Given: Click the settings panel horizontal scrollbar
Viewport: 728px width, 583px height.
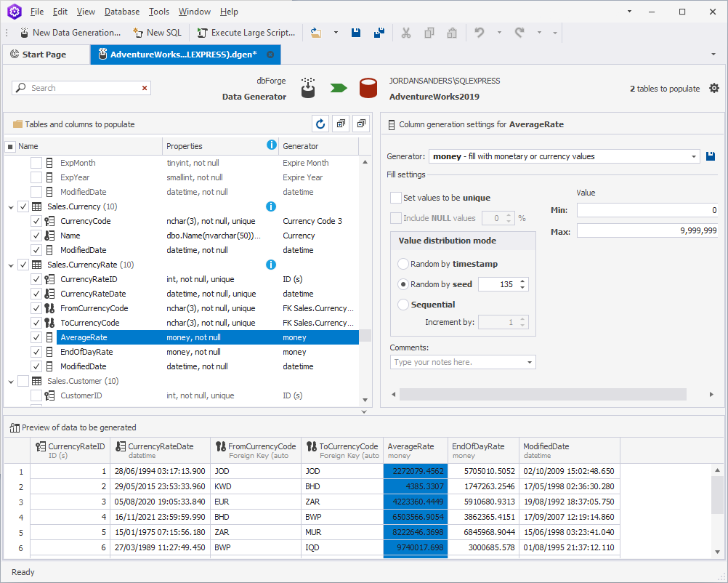Looking at the screenshot, I should (543, 395).
